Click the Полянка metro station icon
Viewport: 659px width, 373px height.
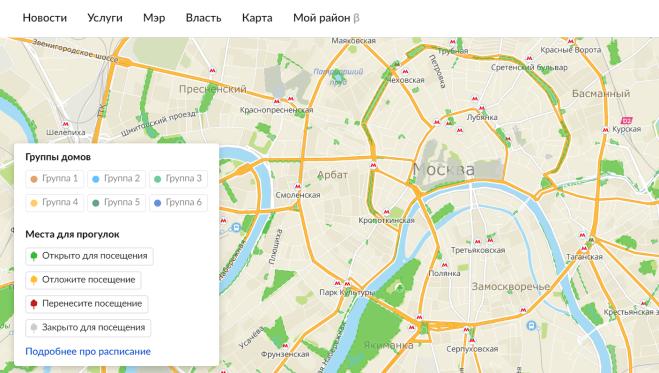(x=445, y=265)
